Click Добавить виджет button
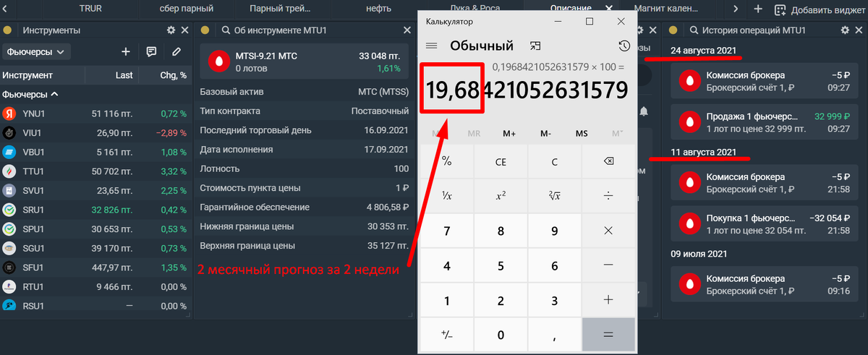Screen dimensions: 868x355 click(x=818, y=9)
